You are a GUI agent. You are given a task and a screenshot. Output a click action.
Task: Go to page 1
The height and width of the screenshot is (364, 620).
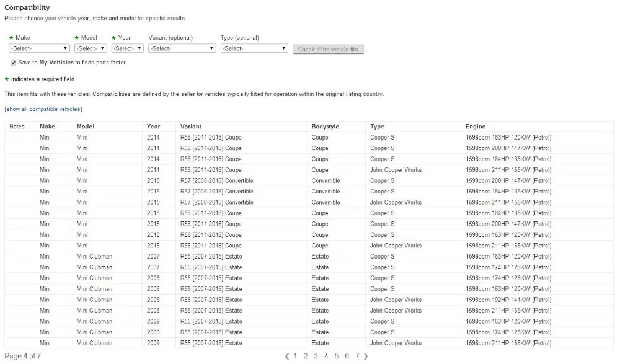[x=295, y=356]
